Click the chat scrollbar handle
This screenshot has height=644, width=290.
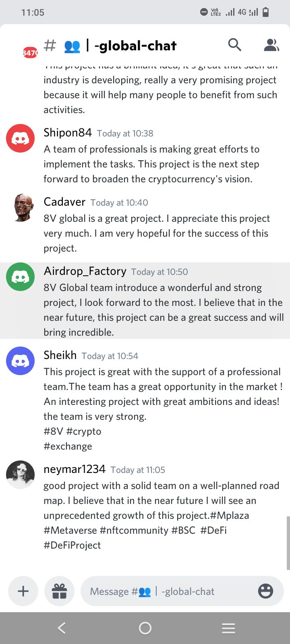[288, 543]
